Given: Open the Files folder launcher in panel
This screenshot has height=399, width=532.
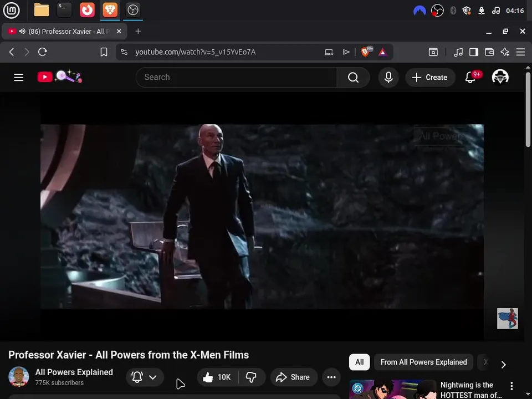Looking at the screenshot, I should [42, 10].
